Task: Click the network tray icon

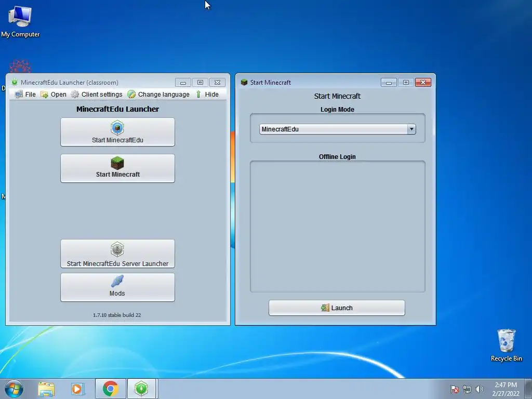Action: (x=467, y=389)
